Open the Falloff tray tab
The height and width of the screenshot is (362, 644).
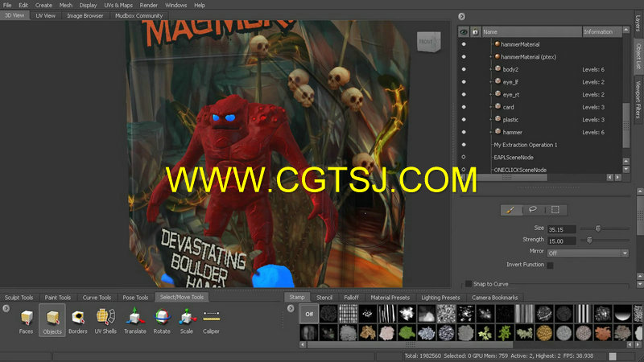click(351, 297)
